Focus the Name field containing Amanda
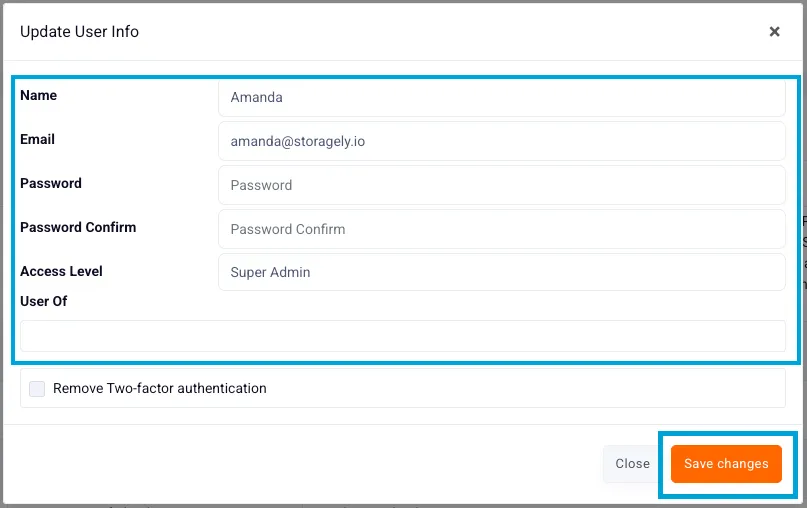807x508 pixels. (x=501, y=97)
